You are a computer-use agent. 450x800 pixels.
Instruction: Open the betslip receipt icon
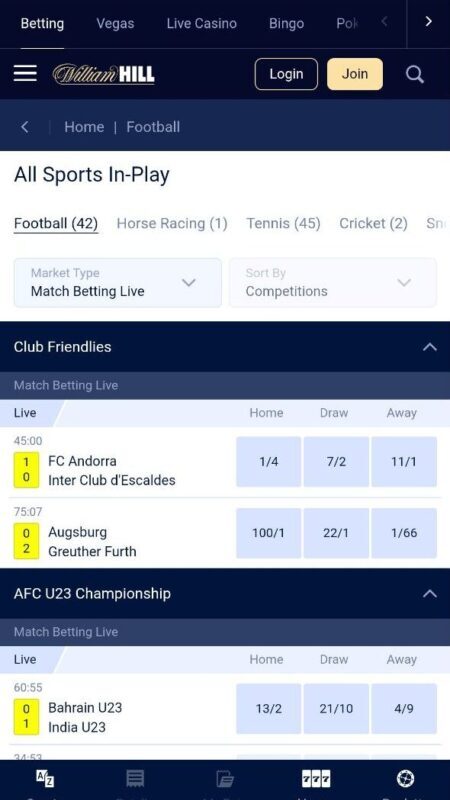tap(135, 779)
